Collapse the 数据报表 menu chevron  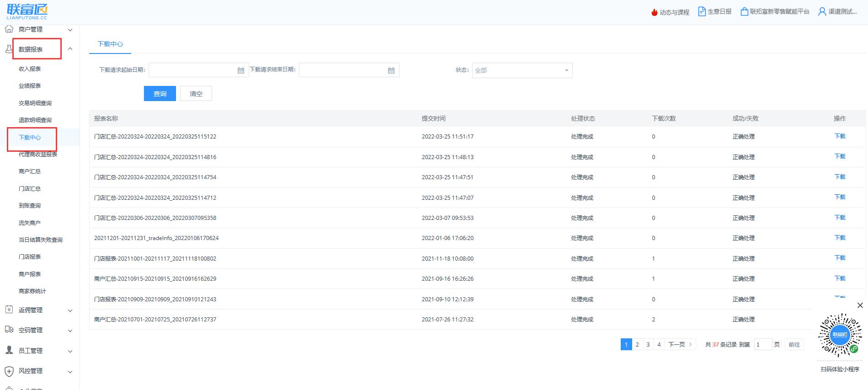70,48
